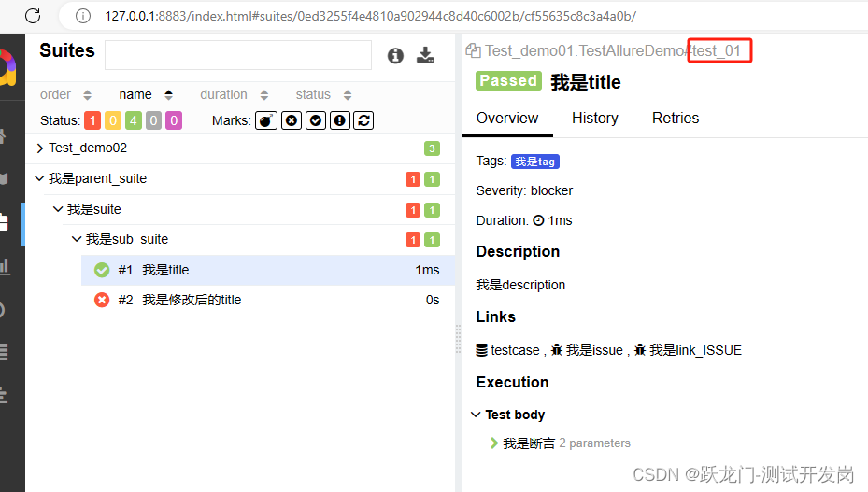Toggle unknown status filter showing purple 0
Viewport: 868px width, 492px height.
click(174, 120)
